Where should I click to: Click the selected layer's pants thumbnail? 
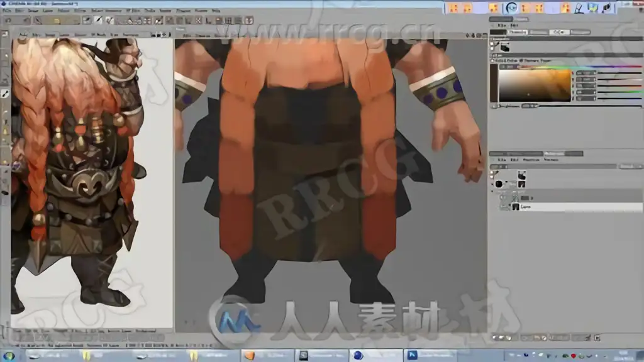click(516, 207)
